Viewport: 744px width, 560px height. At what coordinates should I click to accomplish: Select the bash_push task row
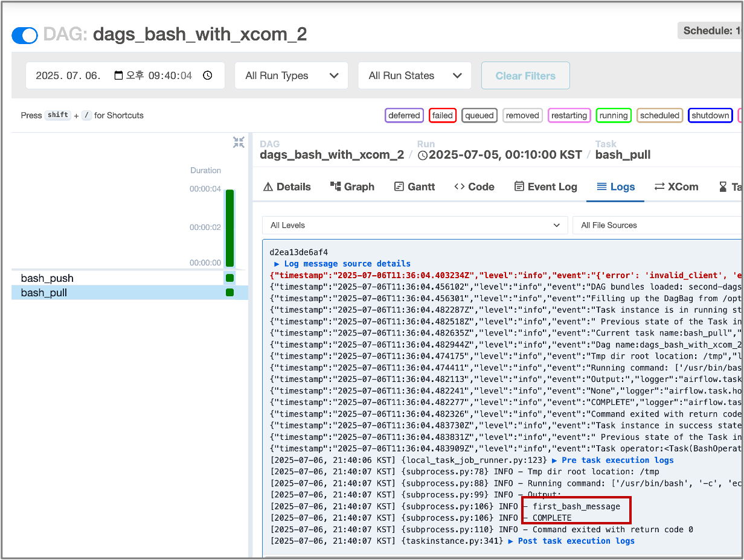click(x=130, y=278)
